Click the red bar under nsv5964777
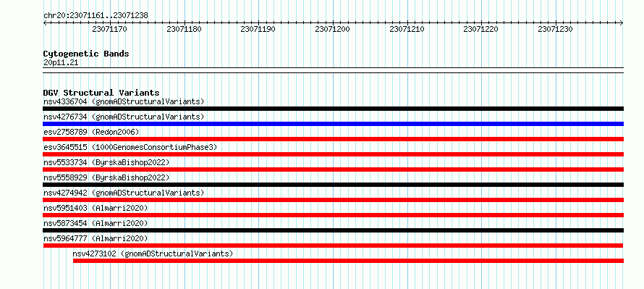This screenshot has width=644, height=289. 333,246
